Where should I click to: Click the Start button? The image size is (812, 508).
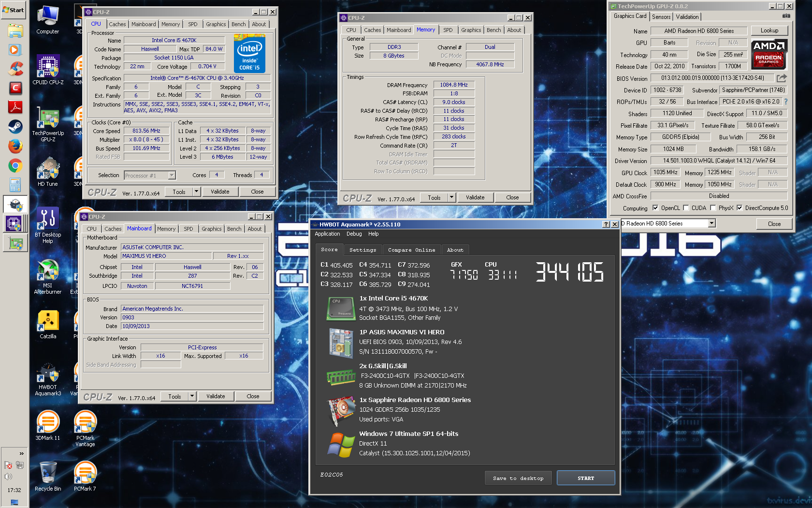(14, 10)
